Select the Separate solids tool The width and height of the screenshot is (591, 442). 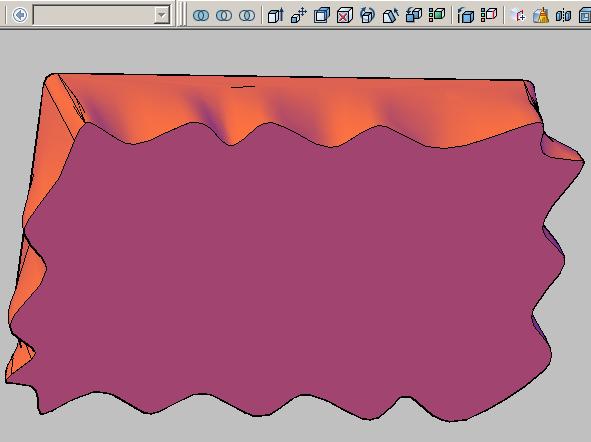(x=563, y=15)
